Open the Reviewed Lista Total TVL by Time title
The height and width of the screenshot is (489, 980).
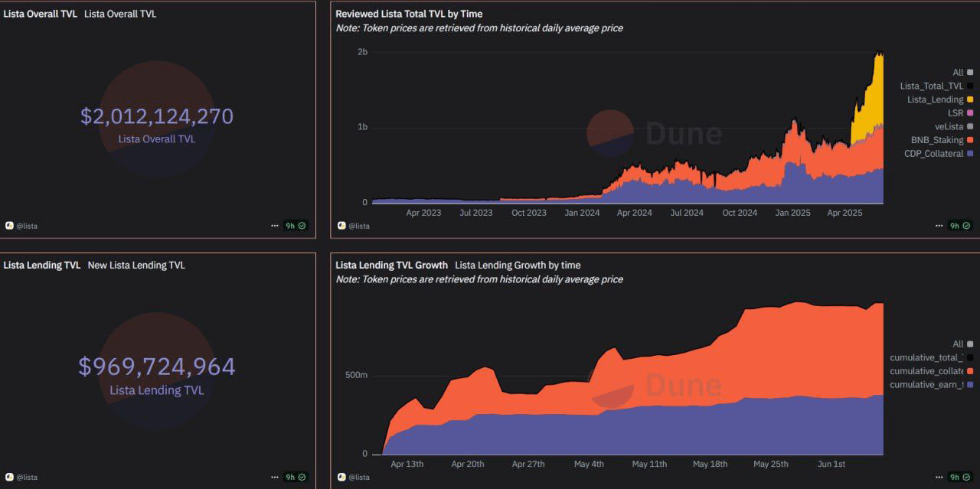(x=409, y=14)
